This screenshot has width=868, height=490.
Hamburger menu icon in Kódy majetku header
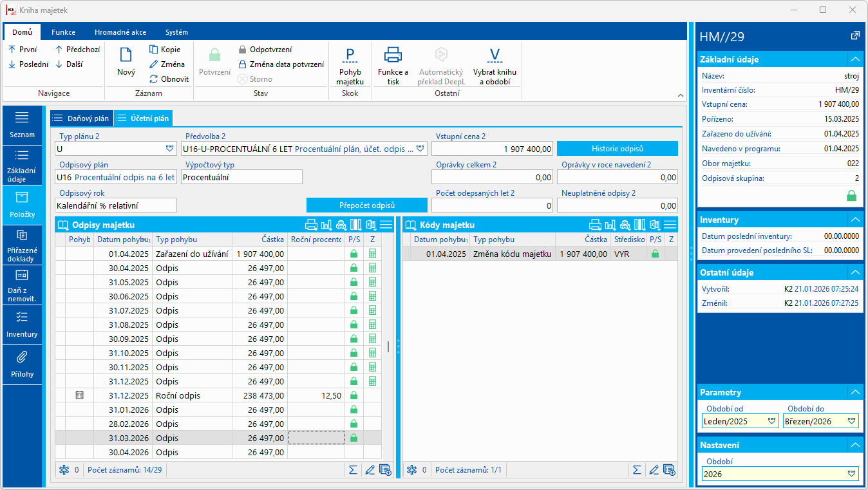[x=670, y=225]
